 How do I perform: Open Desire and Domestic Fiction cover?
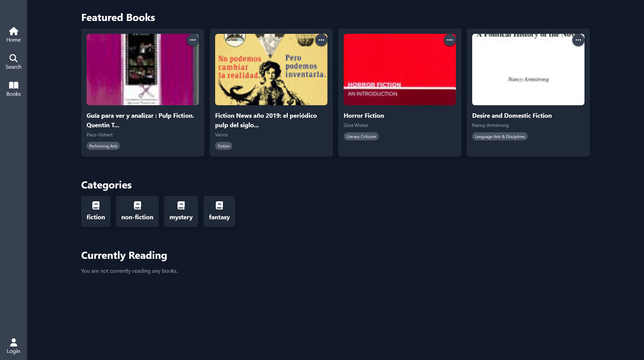coord(528,69)
